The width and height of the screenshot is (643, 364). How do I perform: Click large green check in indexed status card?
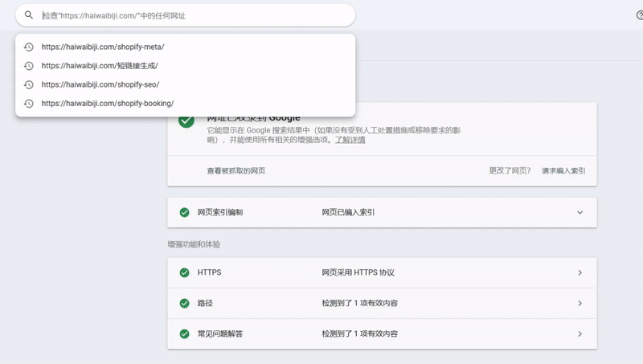[186, 121]
